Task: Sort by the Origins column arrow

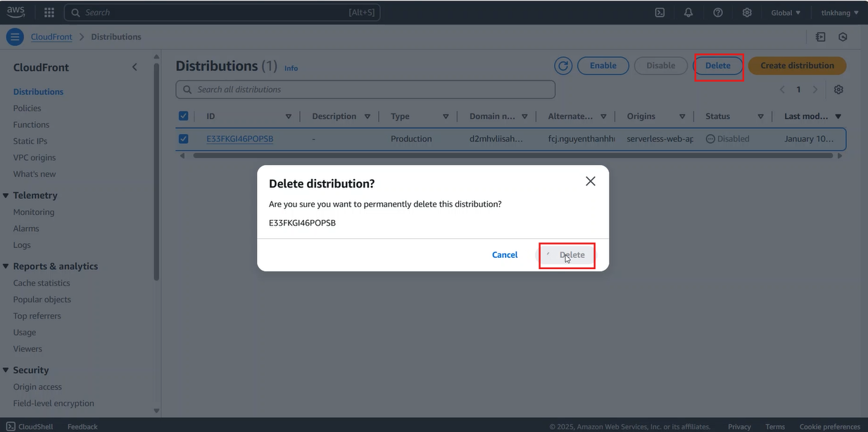Action: pyautogui.click(x=682, y=116)
